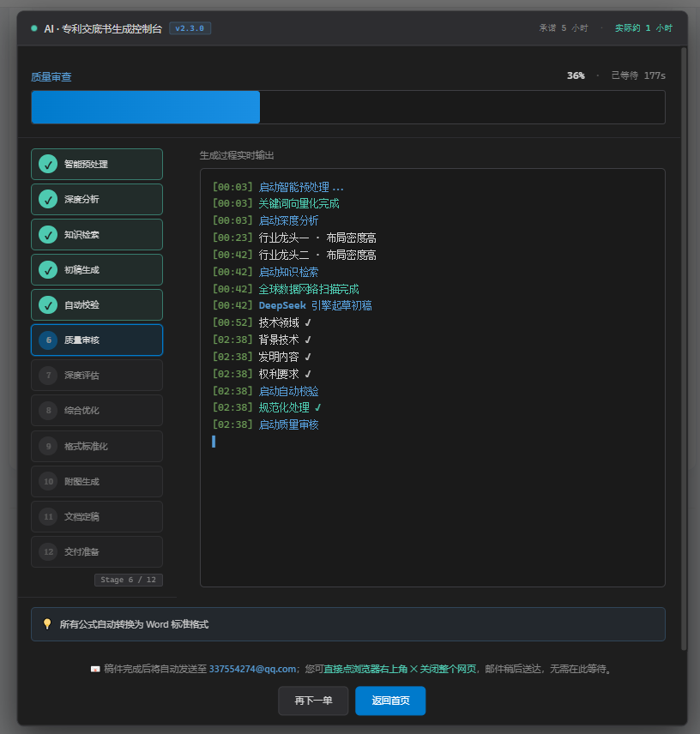Click the green checkmark icon for 智能预处理
700x734 pixels.
(x=48, y=165)
